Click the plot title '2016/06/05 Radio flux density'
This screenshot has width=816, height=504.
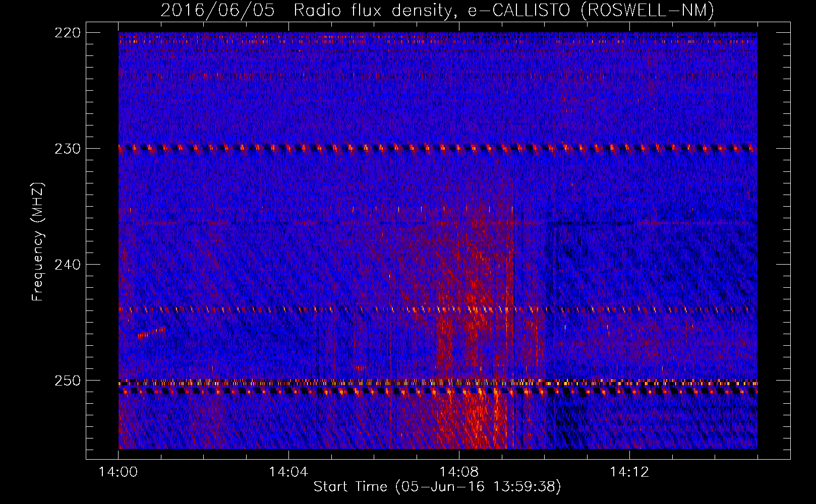[x=307, y=10]
